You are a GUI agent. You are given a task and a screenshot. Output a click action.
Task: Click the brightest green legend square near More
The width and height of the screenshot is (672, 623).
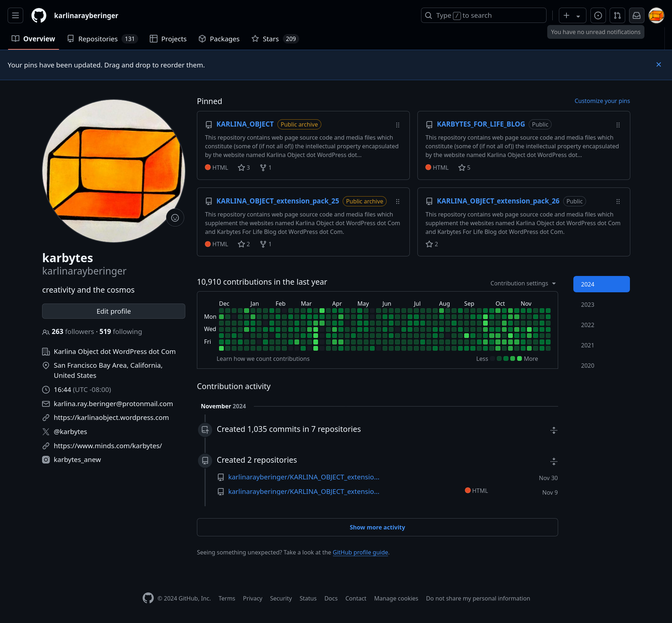pyautogui.click(x=519, y=359)
